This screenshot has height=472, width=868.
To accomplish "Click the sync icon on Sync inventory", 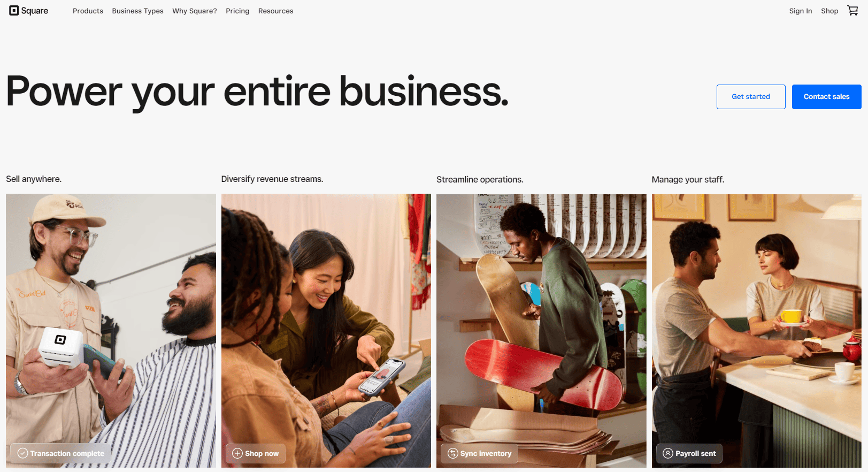I will [453, 453].
